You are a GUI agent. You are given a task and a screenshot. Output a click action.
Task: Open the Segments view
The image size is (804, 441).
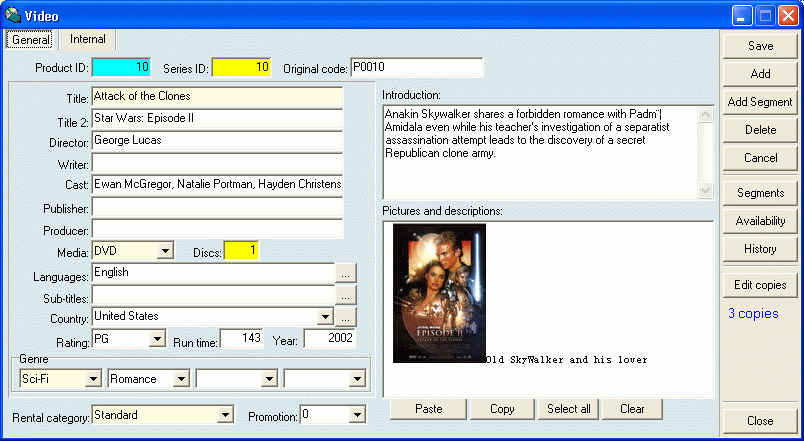[760, 193]
